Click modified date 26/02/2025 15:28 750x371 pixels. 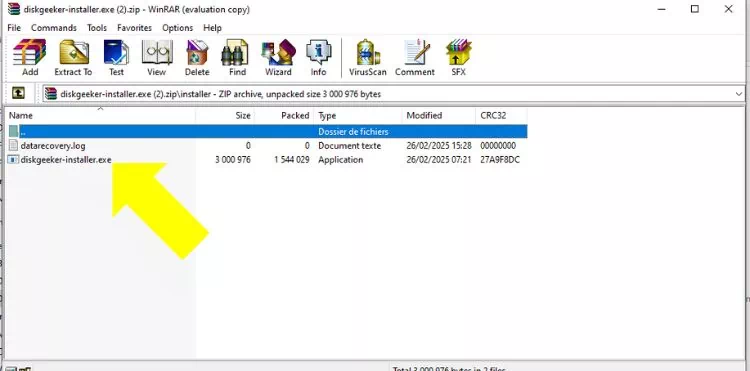coord(439,145)
